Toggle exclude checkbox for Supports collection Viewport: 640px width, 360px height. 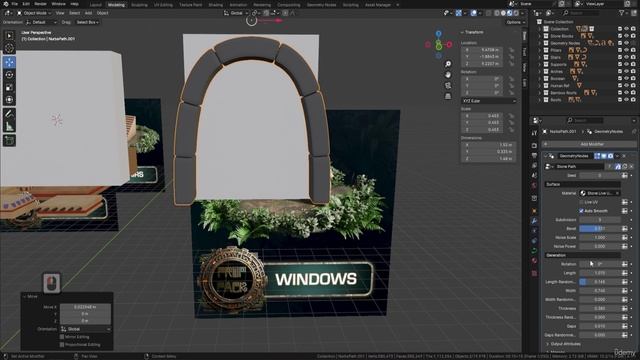pyautogui.click(x=620, y=64)
